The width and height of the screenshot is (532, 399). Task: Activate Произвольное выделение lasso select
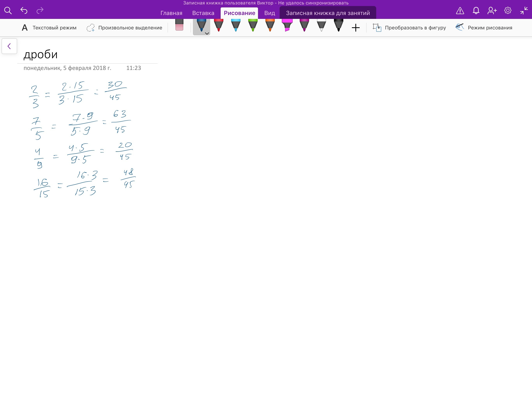coord(124,28)
